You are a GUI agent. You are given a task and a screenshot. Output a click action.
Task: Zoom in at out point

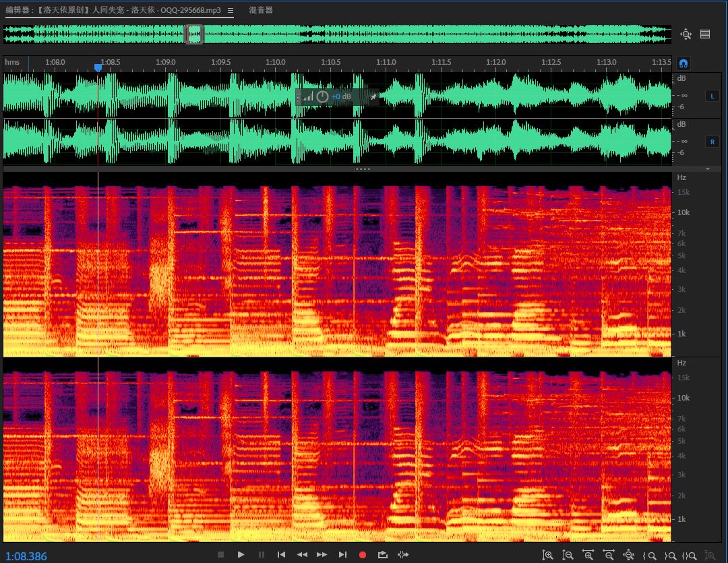669,556
